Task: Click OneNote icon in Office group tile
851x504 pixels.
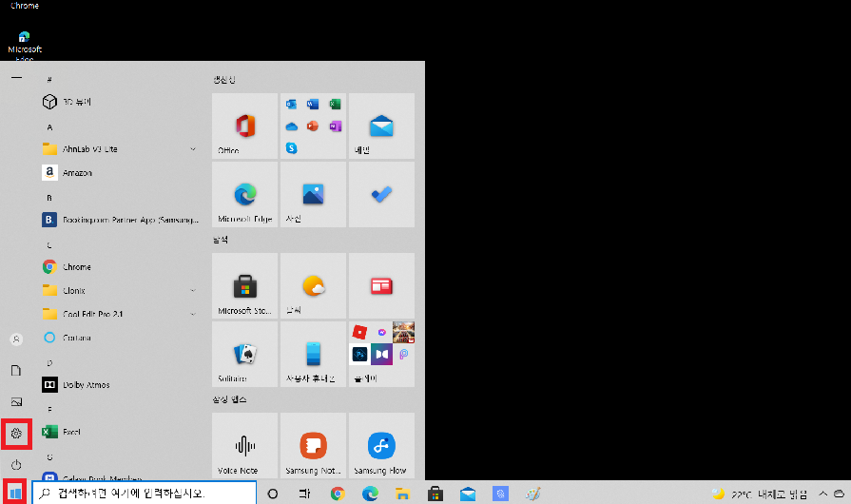Action: coord(335,126)
